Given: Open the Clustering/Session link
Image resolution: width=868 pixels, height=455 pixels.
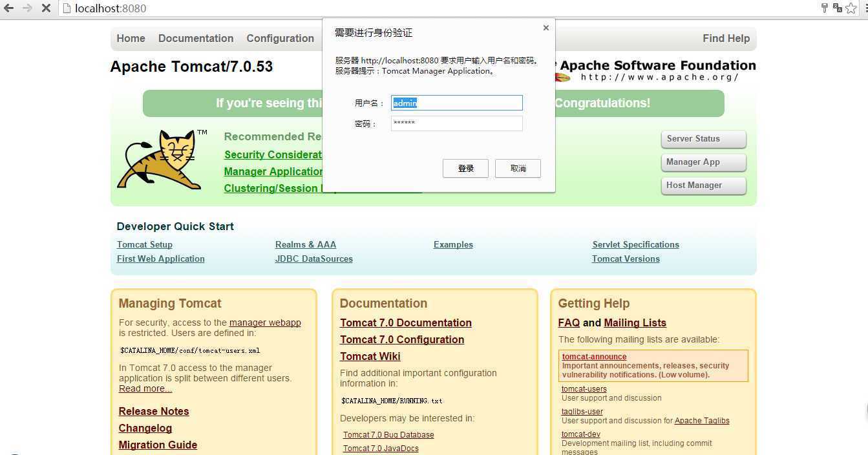Looking at the screenshot, I should coord(273,188).
